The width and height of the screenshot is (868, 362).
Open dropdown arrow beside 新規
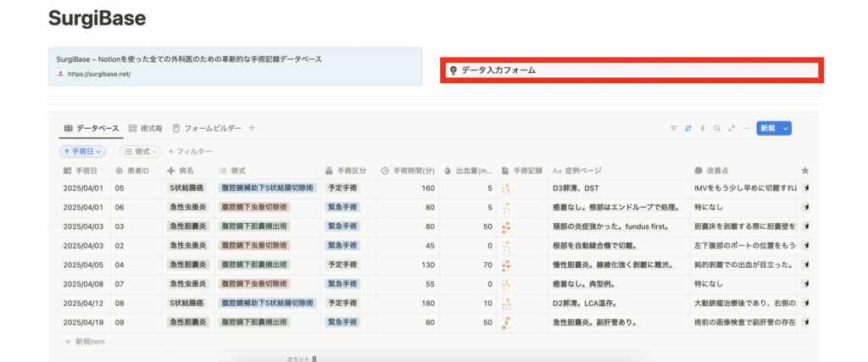(786, 128)
